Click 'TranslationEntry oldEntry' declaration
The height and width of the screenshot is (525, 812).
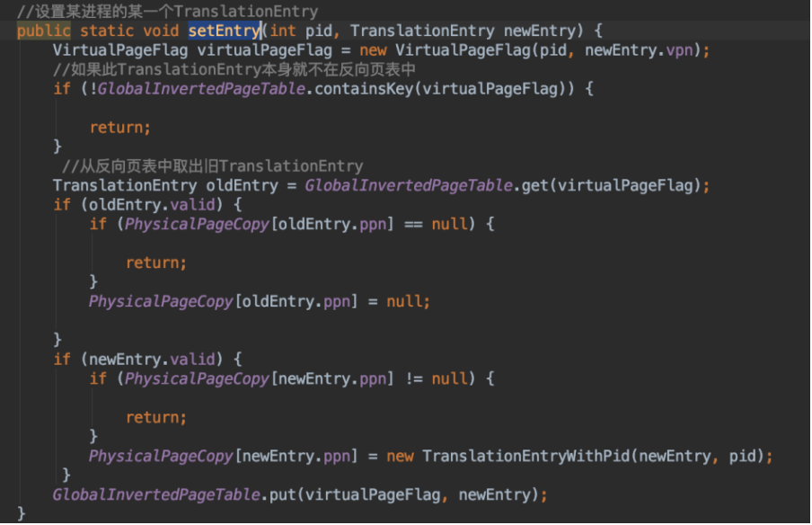[165, 185]
